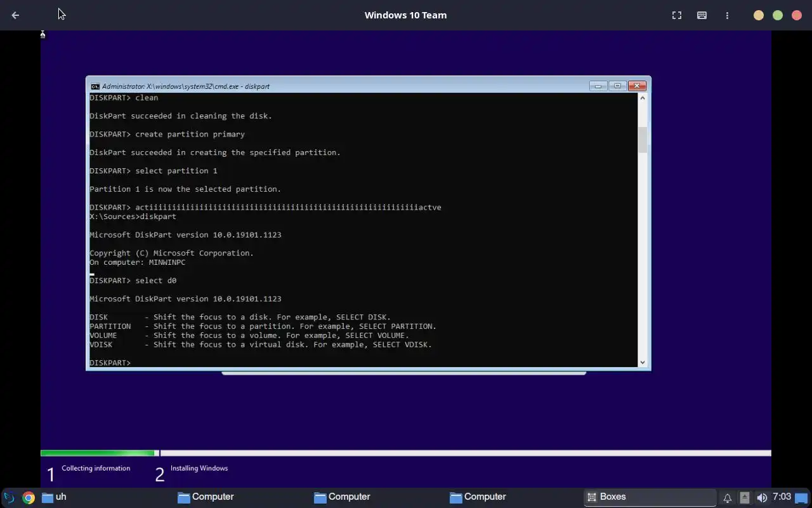Image resolution: width=812 pixels, height=508 pixels.
Task: Click the 'Windows 10 Team' window title
Action: pos(405,15)
